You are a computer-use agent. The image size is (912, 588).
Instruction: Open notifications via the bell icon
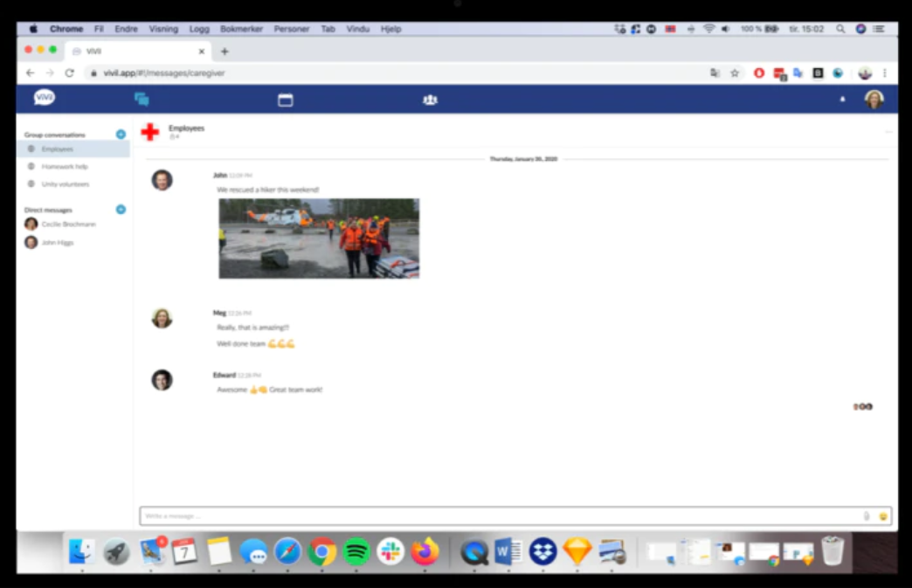(x=841, y=100)
